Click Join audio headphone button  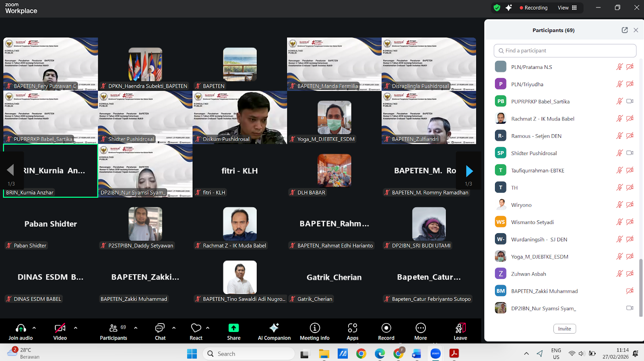(x=21, y=328)
